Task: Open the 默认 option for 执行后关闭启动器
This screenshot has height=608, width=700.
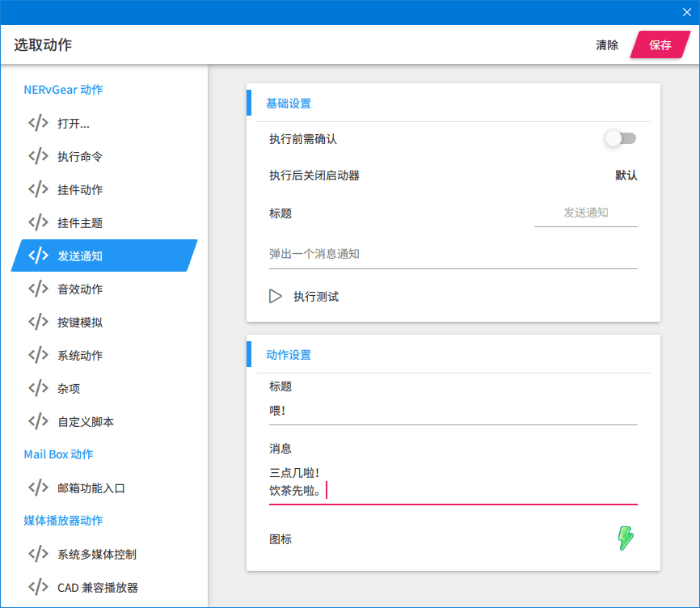Action: [626, 175]
